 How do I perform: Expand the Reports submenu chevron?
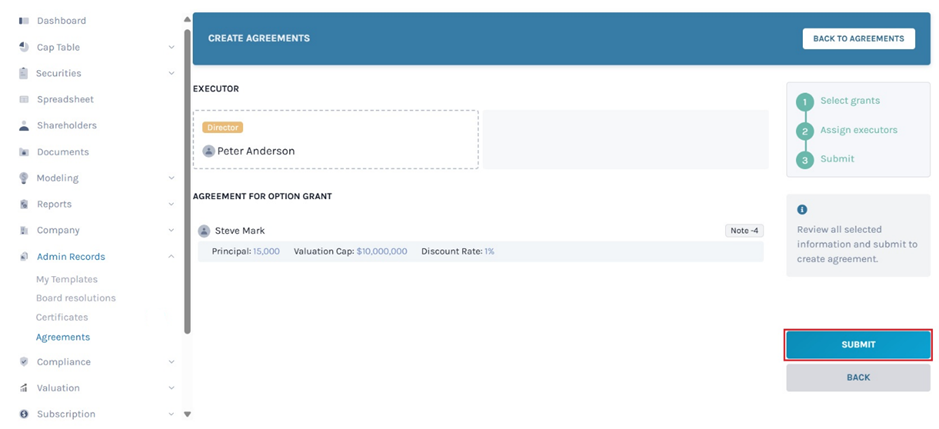point(172,204)
